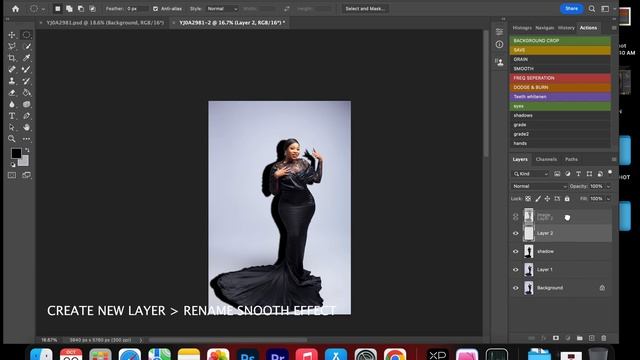Select the Eraser tool

12,93
